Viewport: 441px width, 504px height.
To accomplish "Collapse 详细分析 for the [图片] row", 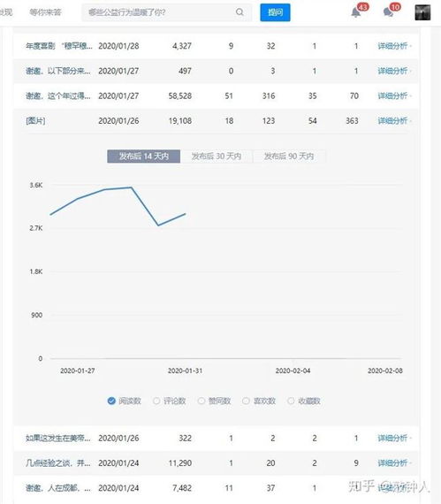I will (x=394, y=121).
